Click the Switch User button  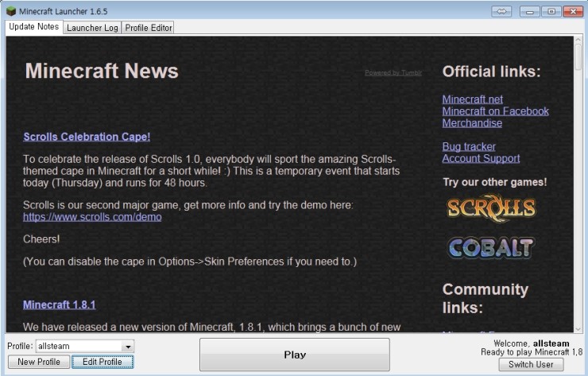pyautogui.click(x=531, y=365)
